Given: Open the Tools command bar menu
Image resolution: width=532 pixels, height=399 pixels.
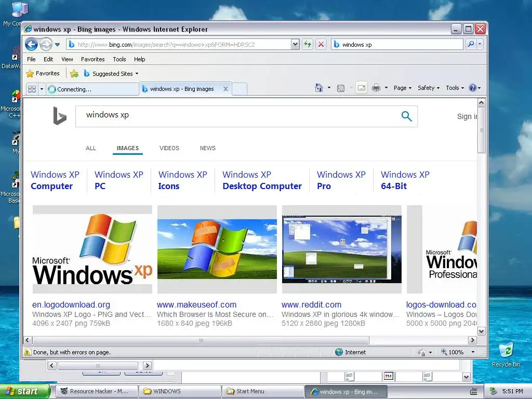Looking at the screenshot, I should point(455,88).
